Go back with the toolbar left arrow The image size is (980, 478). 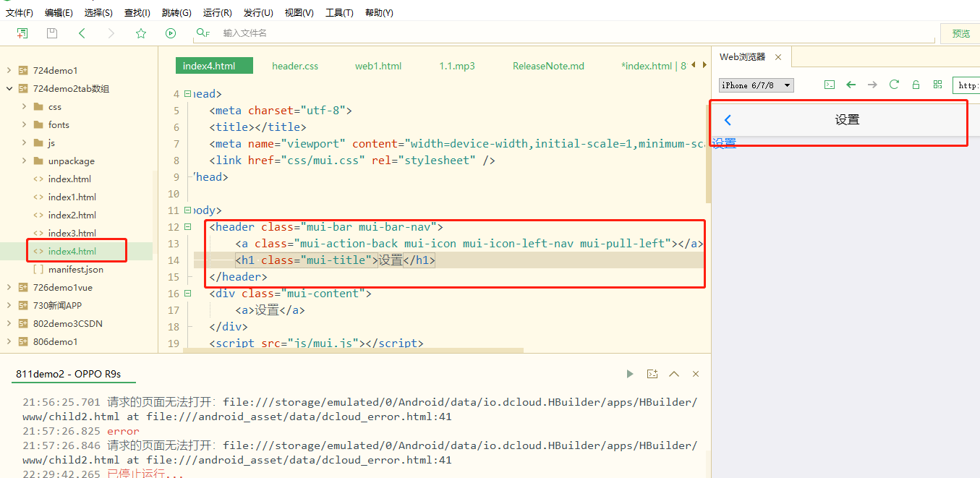coord(82,33)
